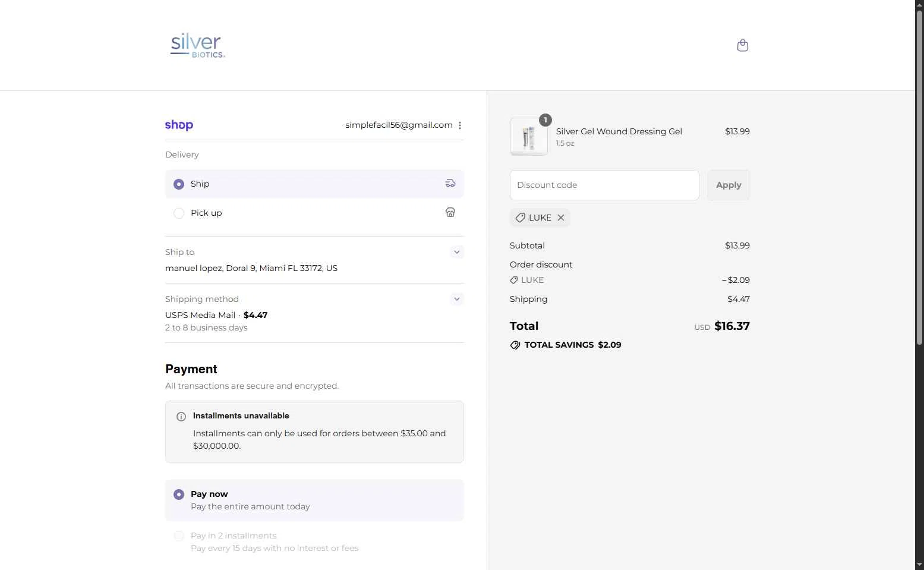
Task: Open the shopping bag cart icon
Action: click(742, 45)
